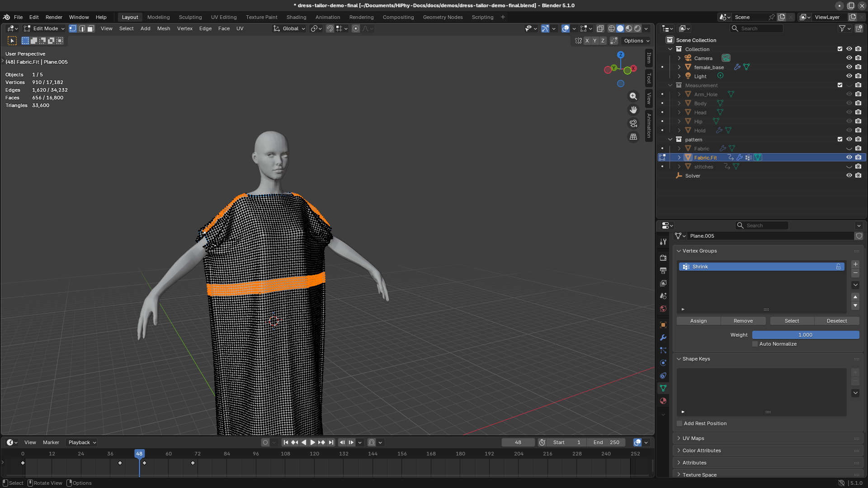Screen dimensions: 868x488
Task: Expand female_base in the outliner
Action: [x=679, y=67]
